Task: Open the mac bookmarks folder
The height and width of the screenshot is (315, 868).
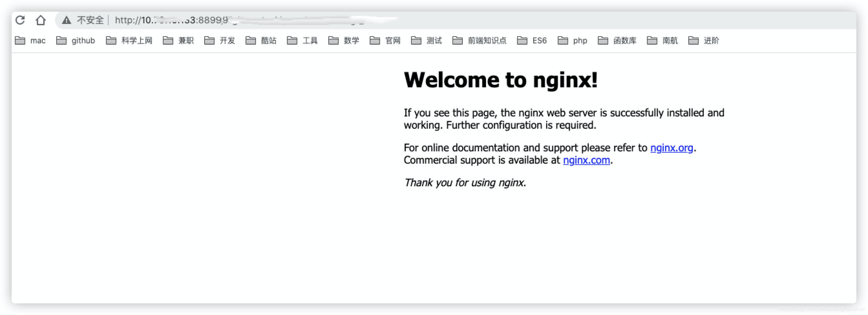Action: point(30,40)
